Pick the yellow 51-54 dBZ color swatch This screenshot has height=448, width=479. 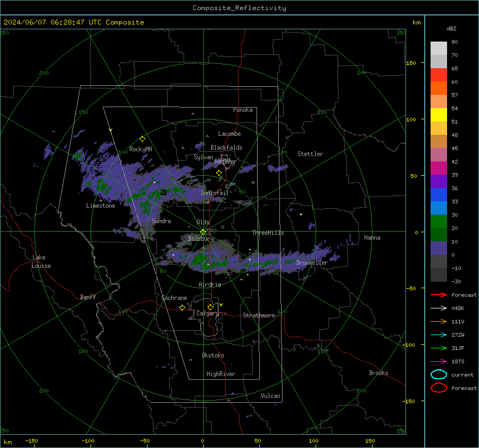click(x=439, y=115)
